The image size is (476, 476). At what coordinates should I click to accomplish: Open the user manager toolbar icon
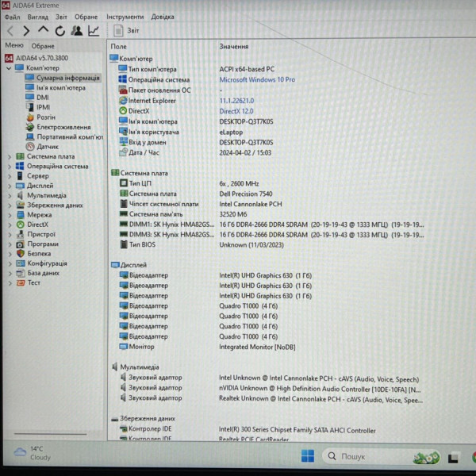click(x=76, y=31)
